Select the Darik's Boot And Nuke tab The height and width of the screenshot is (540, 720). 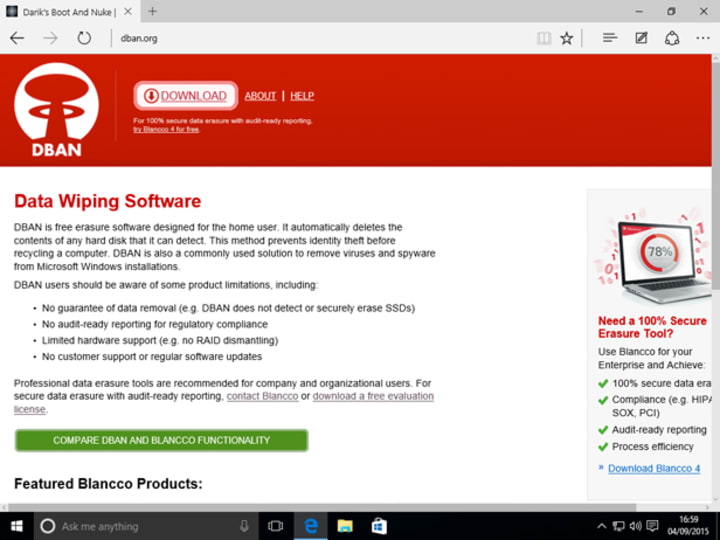[x=68, y=11]
